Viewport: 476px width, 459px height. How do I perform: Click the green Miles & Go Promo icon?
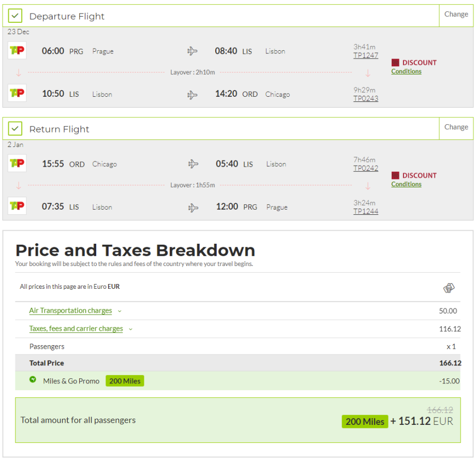pyautogui.click(x=33, y=380)
